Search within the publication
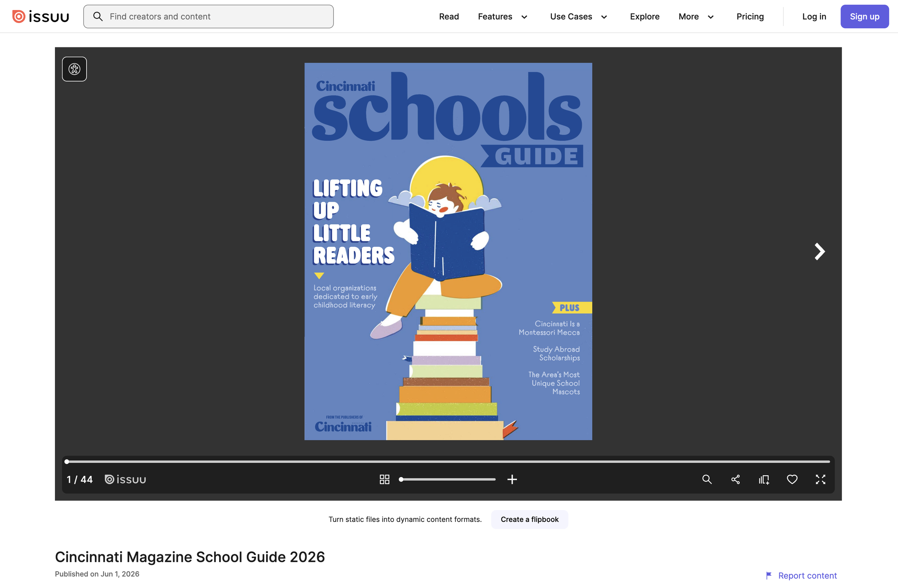 pyautogui.click(x=707, y=479)
